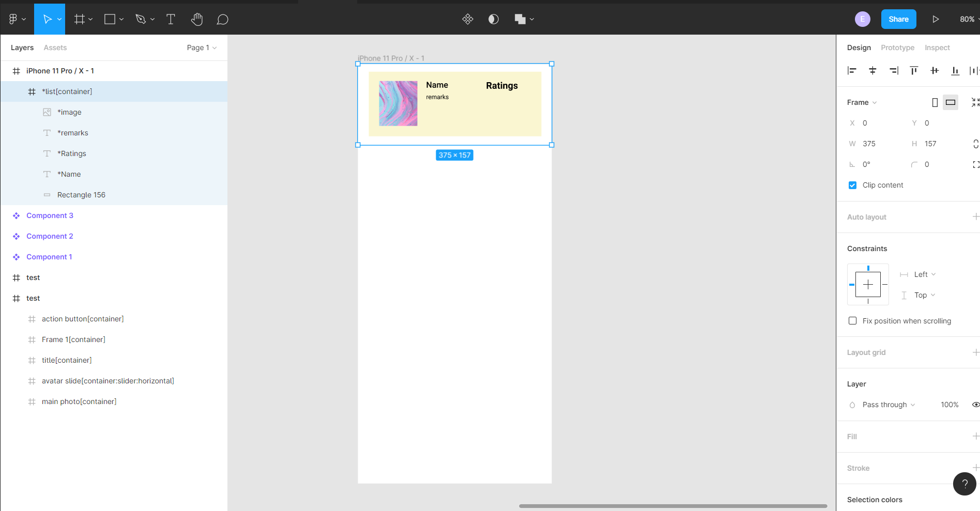Select the Frame tool
This screenshot has width=980, height=511.
click(x=80, y=19)
